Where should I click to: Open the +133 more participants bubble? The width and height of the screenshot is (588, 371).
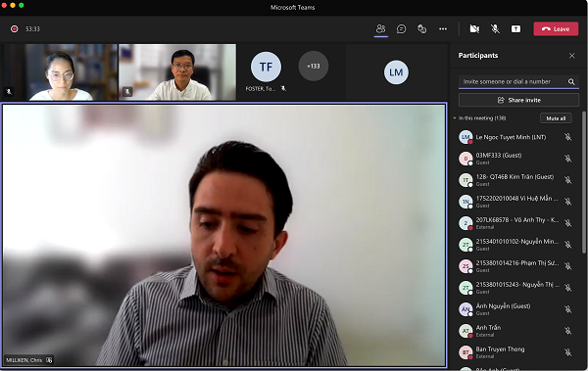(x=314, y=66)
